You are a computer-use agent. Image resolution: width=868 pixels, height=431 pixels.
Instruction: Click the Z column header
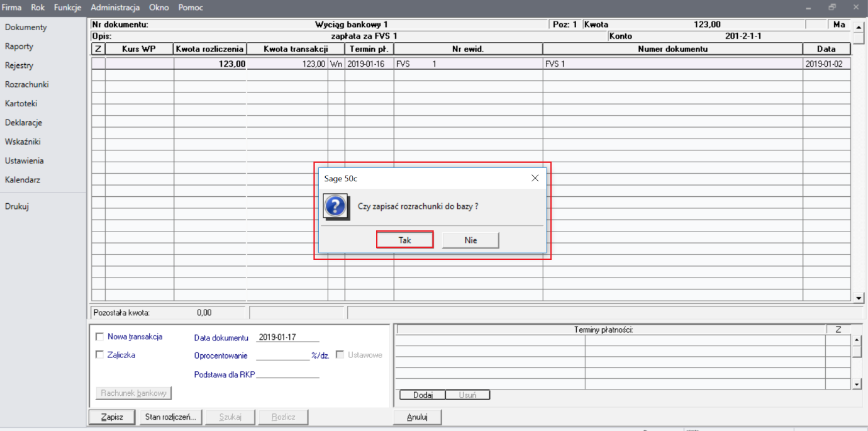point(98,49)
